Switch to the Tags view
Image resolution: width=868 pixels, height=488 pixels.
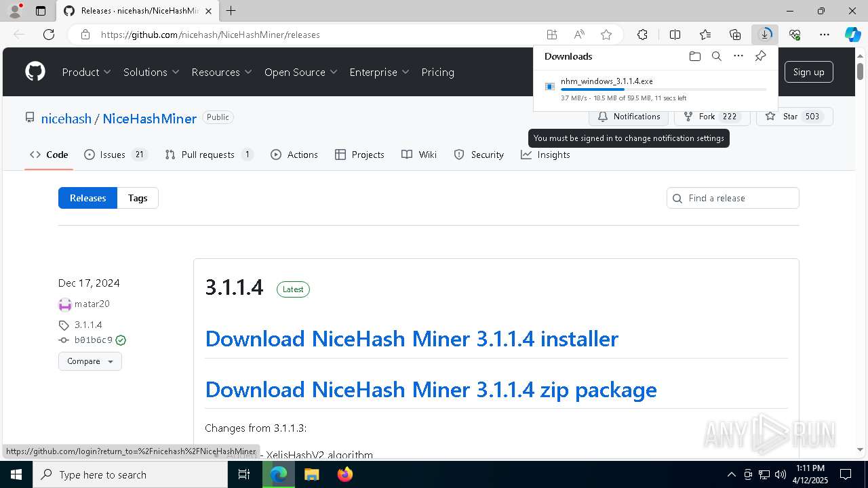click(x=138, y=198)
